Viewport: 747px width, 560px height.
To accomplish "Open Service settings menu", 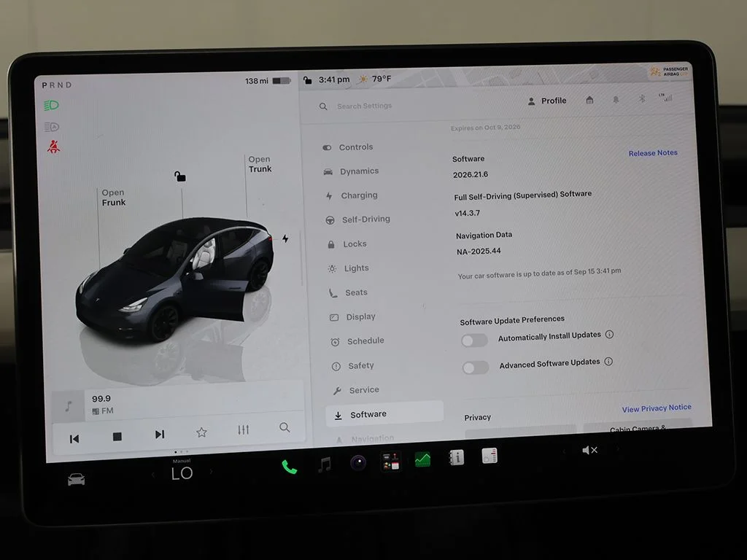I will point(356,390).
